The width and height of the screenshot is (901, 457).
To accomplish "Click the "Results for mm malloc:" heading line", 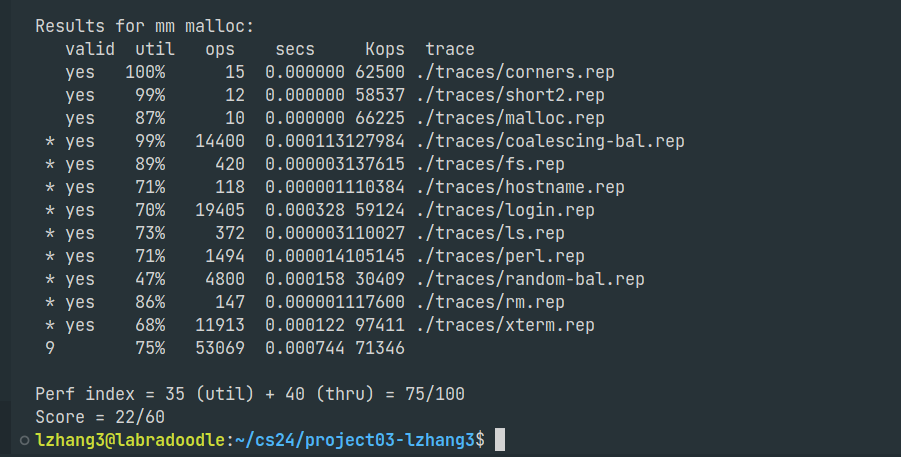I will tap(145, 26).
